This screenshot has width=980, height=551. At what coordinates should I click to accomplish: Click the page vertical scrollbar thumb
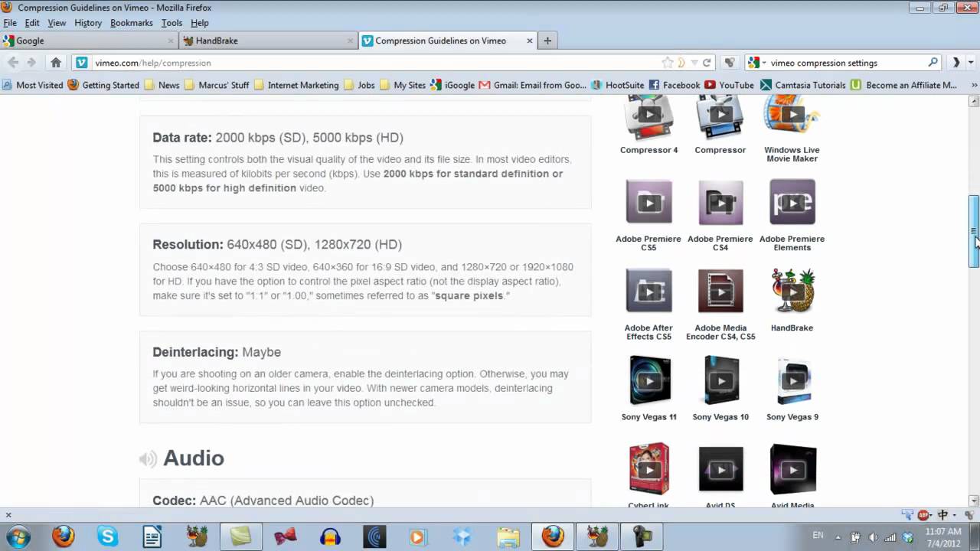click(974, 231)
